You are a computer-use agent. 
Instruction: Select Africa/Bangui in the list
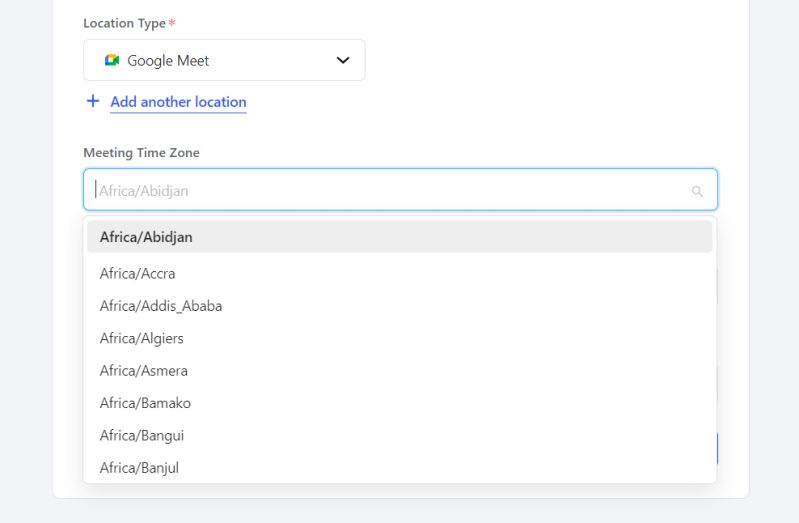pyautogui.click(x=142, y=435)
